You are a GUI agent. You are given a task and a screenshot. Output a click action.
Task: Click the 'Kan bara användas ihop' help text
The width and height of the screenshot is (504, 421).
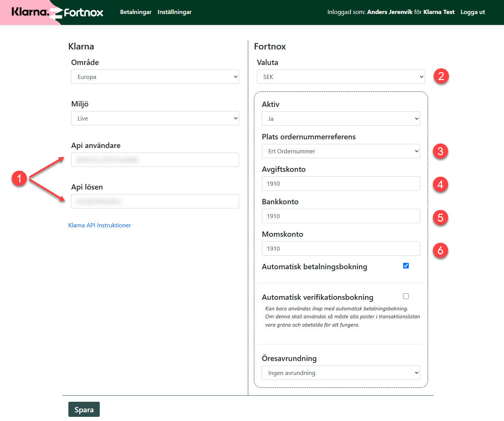[343, 317]
